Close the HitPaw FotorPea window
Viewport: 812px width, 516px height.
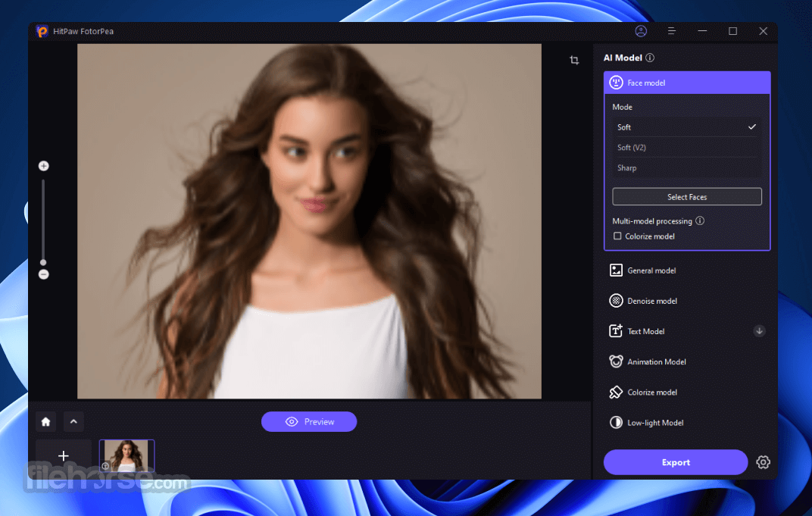click(764, 31)
